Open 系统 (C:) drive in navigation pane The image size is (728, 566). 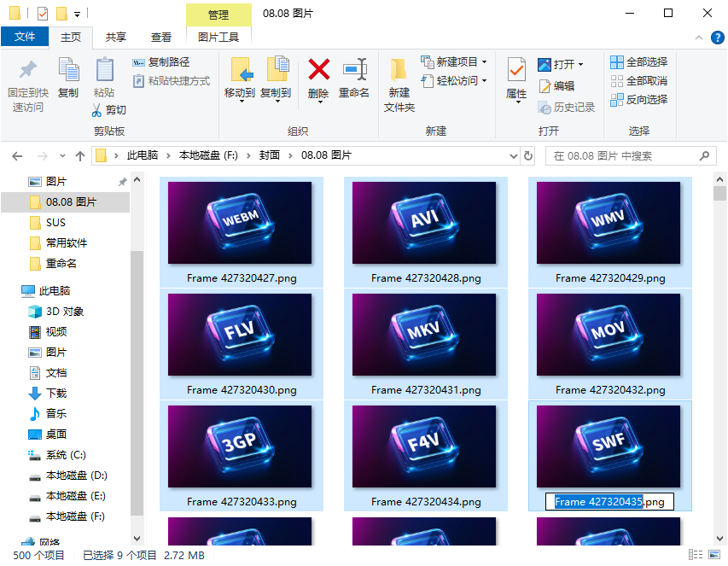point(66,455)
